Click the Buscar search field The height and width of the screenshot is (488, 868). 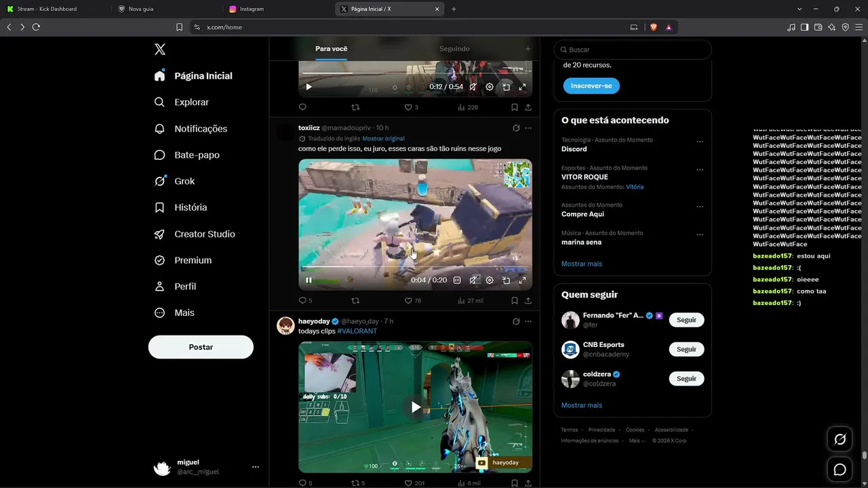(633, 49)
